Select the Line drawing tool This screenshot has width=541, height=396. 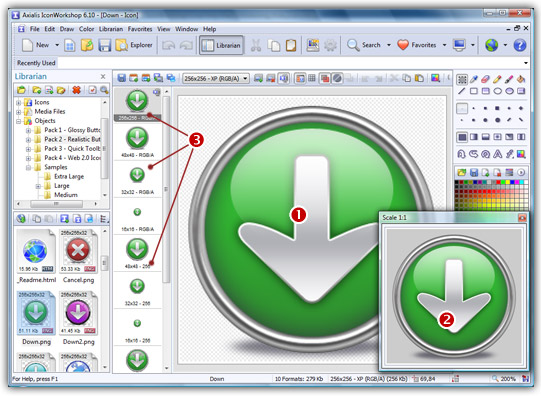(x=462, y=91)
